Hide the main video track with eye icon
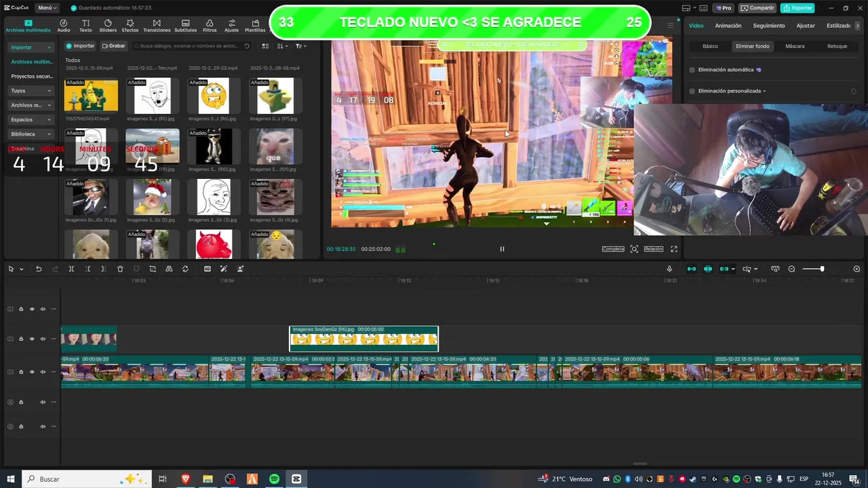Screen dimensions: 868x488 [31, 372]
